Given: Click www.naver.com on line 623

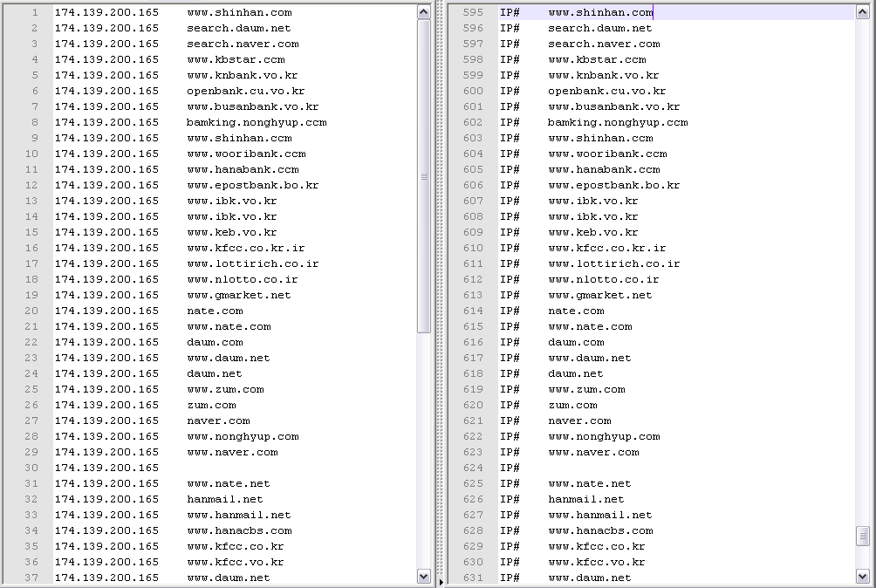Looking at the screenshot, I should (x=592, y=452).
